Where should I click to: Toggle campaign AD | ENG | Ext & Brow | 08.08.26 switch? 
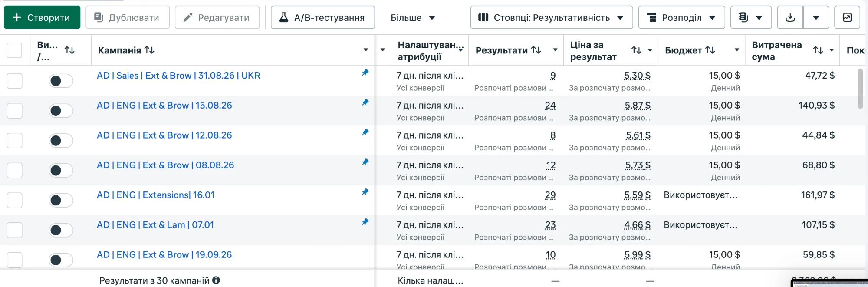61,170
